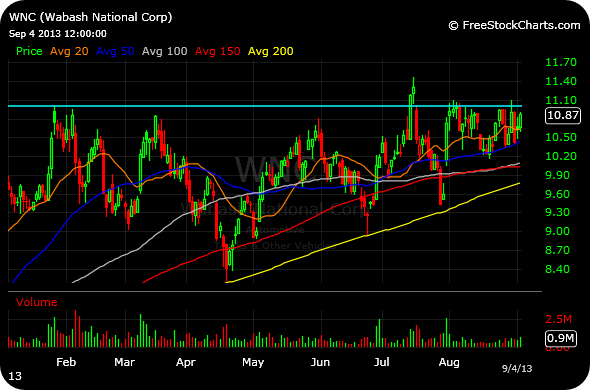Click the 0.9M volume value tag
Image resolution: width=590 pixels, height=390 pixels.
(x=561, y=338)
